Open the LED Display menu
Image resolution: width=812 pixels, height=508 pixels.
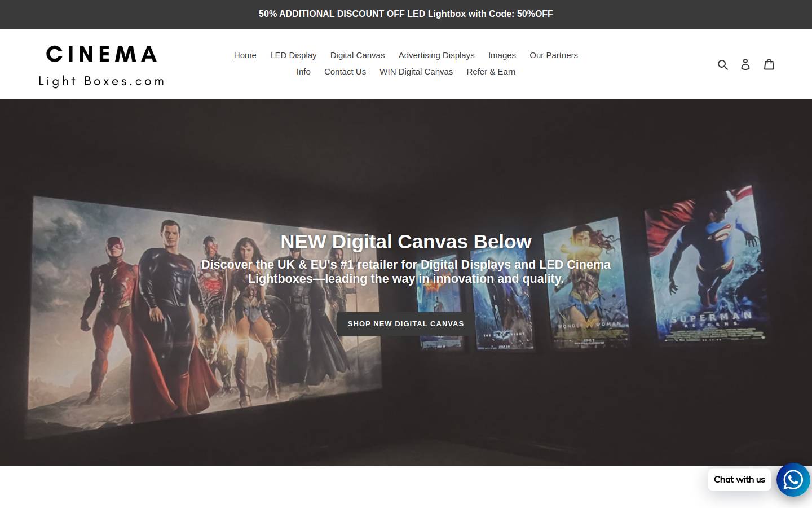click(x=293, y=55)
